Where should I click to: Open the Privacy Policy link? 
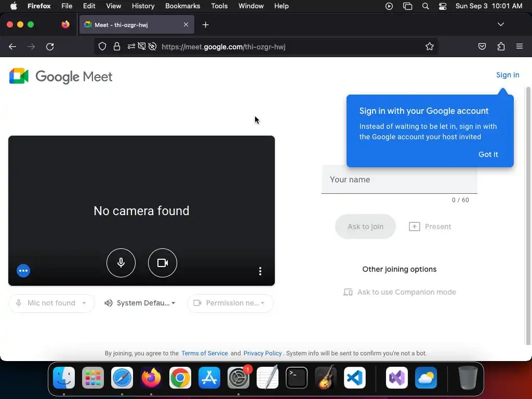point(262,353)
